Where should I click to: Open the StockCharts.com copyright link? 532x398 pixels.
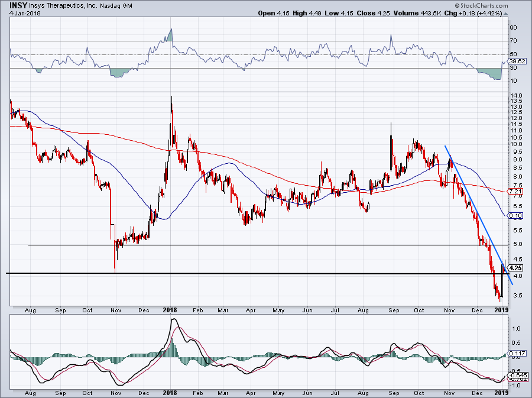[481, 5]
